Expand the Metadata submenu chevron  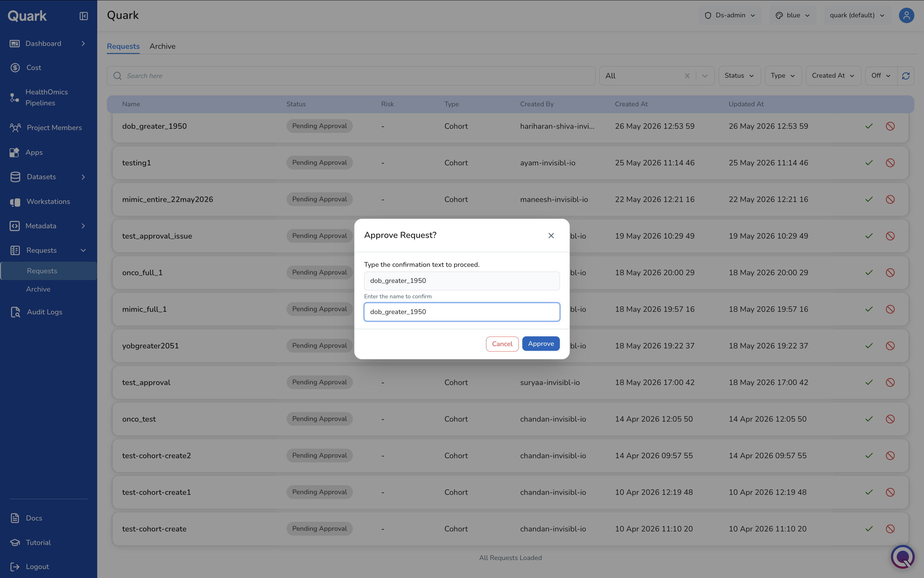point(83,226)
